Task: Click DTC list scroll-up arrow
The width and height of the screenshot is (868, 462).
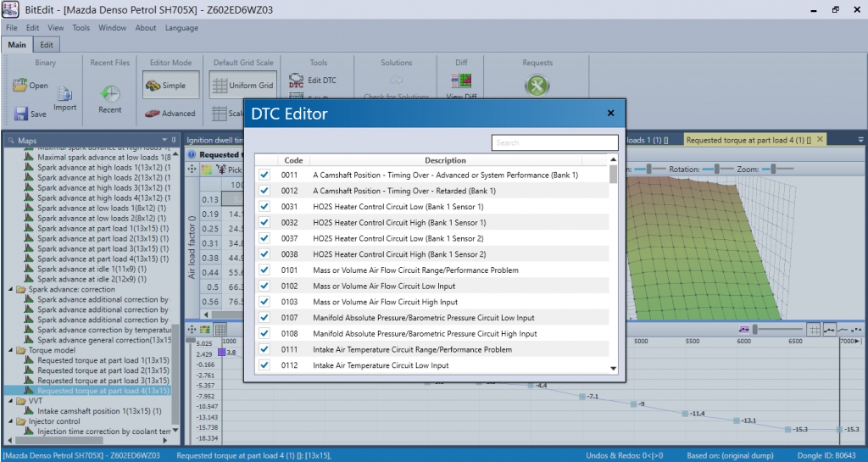Action: (x=614, y=160)
